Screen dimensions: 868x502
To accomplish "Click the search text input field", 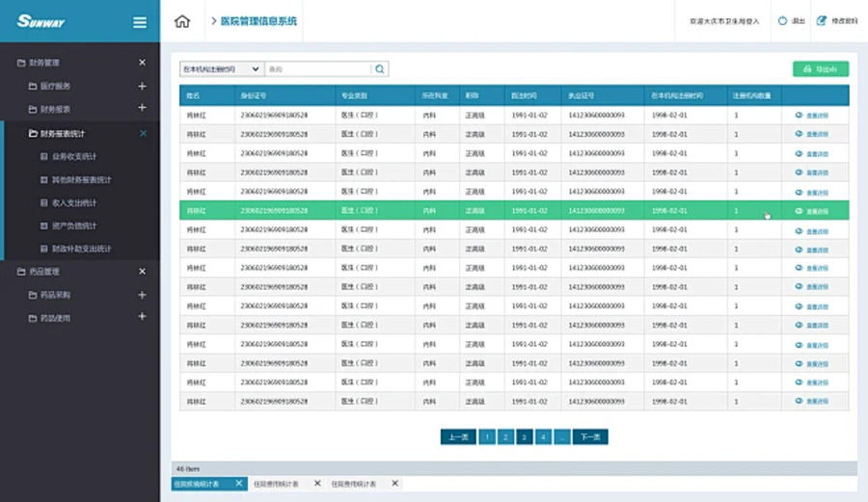I will 317,69.
